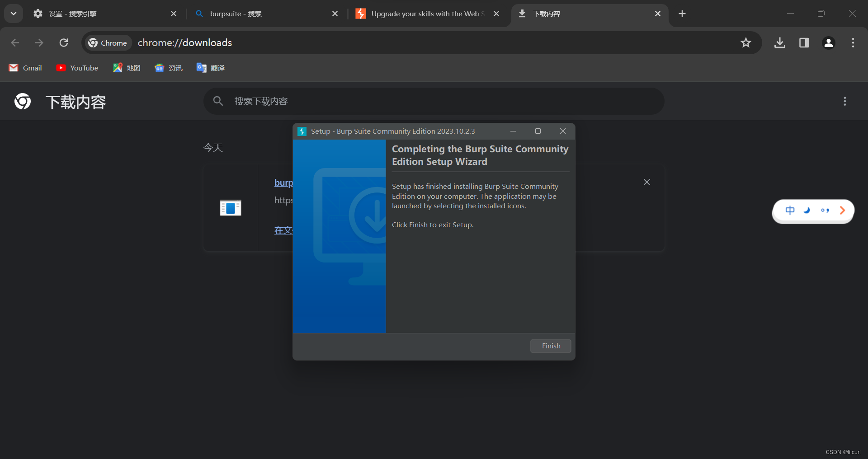Open a new tab with plus button

point(682,14)
